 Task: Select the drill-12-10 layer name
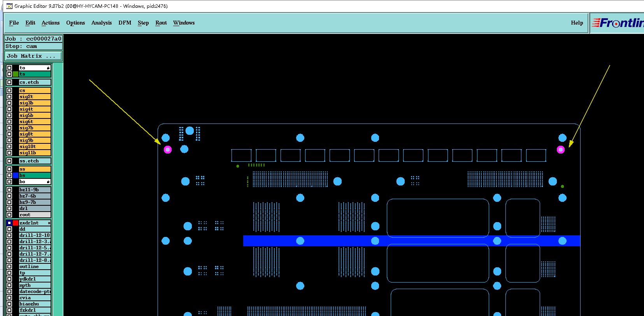click(35, 235)
